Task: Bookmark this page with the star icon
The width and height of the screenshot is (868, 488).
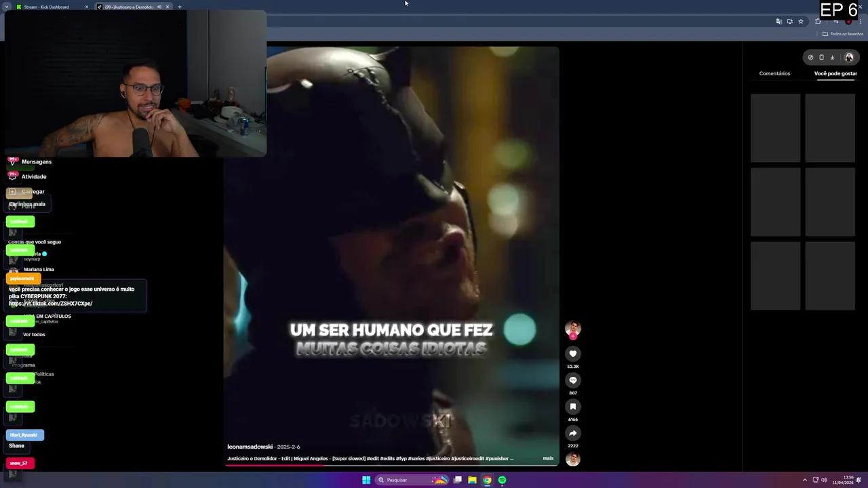Action: pyautogui.click(x=801, y=22)
